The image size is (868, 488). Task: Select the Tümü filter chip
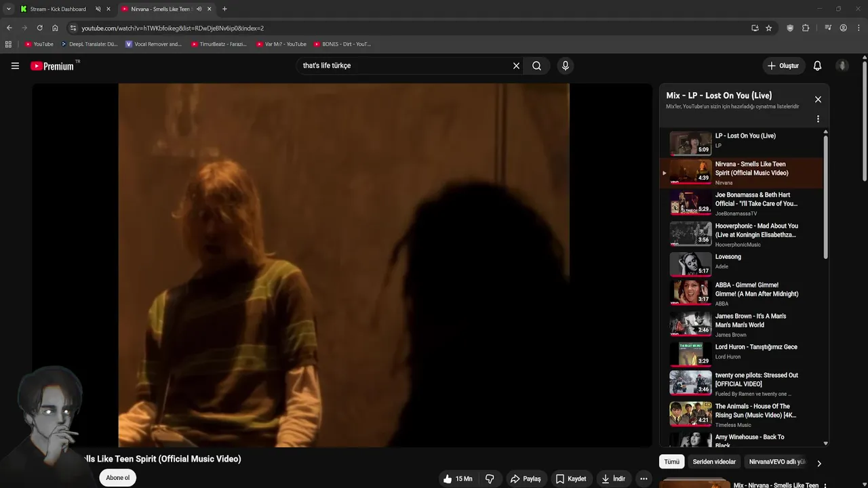click(671, 462)
